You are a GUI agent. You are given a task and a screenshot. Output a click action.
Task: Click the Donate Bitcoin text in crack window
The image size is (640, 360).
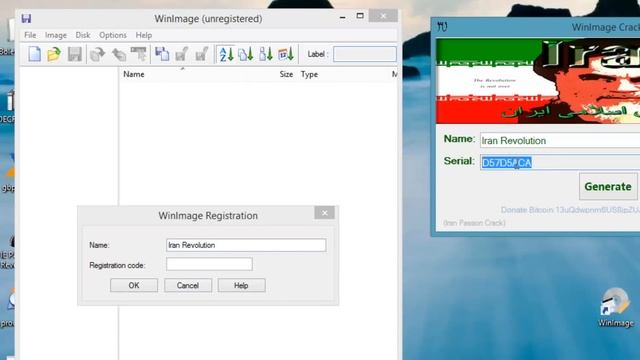pos(570,210)
